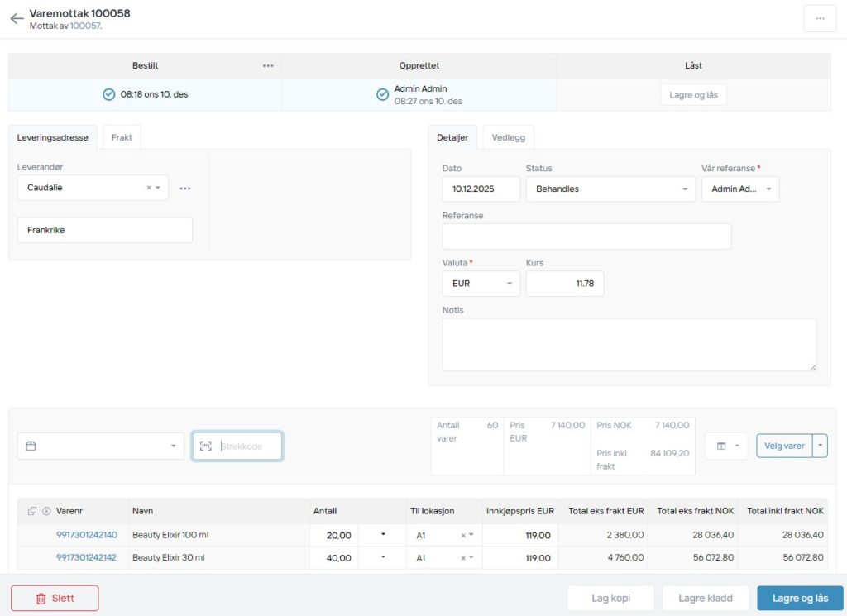Switch to the Vedlegg tab

point(508,137)
